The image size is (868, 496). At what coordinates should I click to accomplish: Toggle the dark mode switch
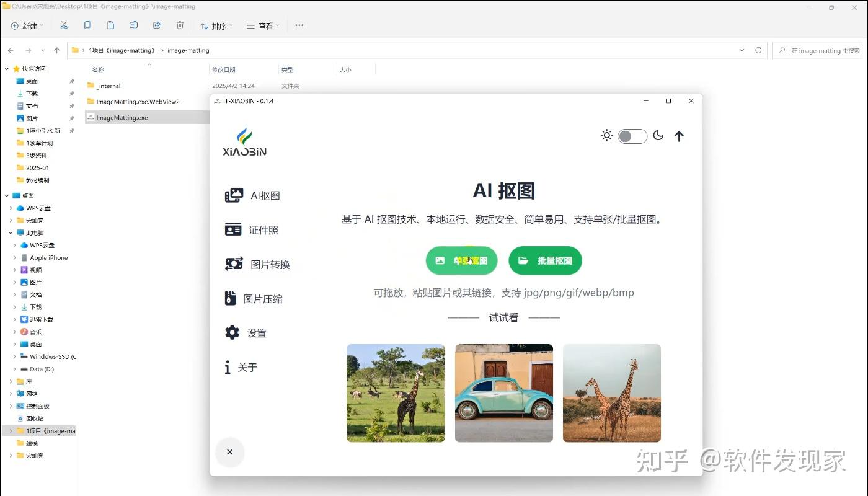[x=632, y=136]
